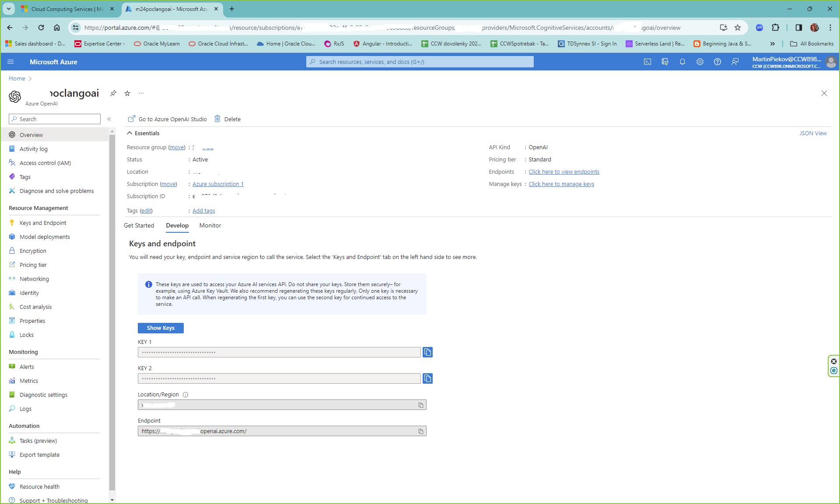Click the sidebar Search field
Screen dimensions: 840x504
tap(55, 119)
